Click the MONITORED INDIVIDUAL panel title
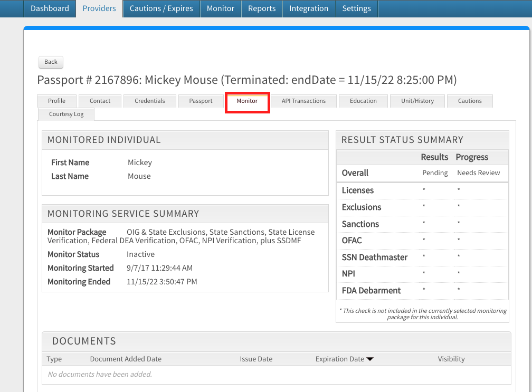 click(x=104, y=140)
